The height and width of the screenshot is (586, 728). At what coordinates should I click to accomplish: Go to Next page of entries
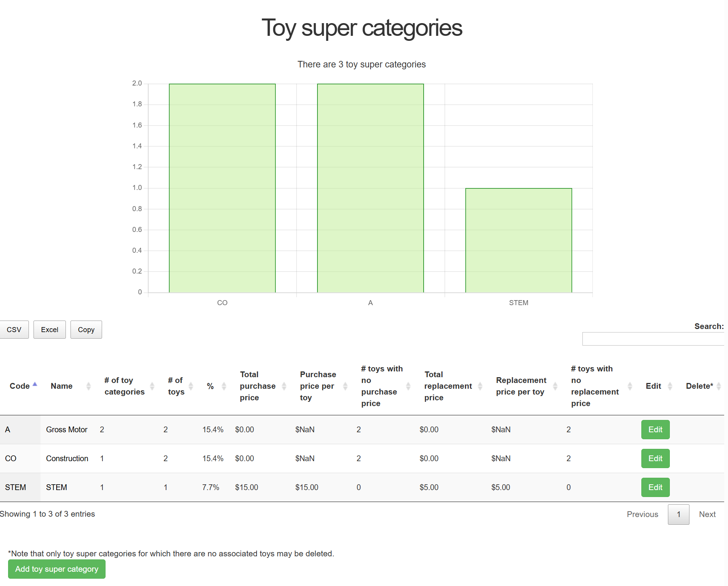[x=707, y=514]
